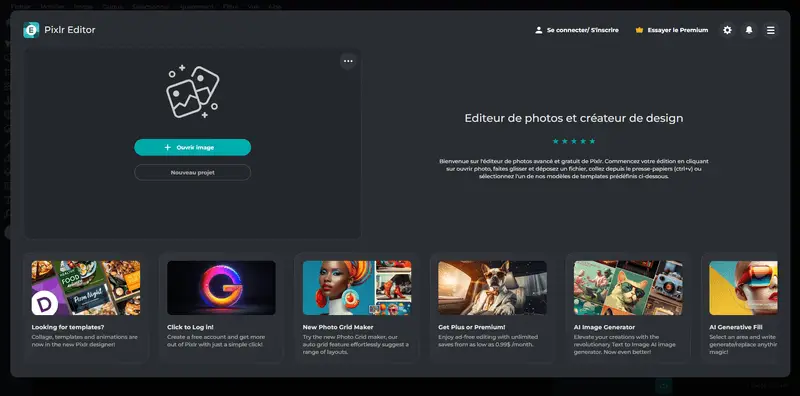The height and width of the screenshot is (396, 800).
Task: Click the 'Try the new Photo Grid maker' description
Action: tap(356, 344)
